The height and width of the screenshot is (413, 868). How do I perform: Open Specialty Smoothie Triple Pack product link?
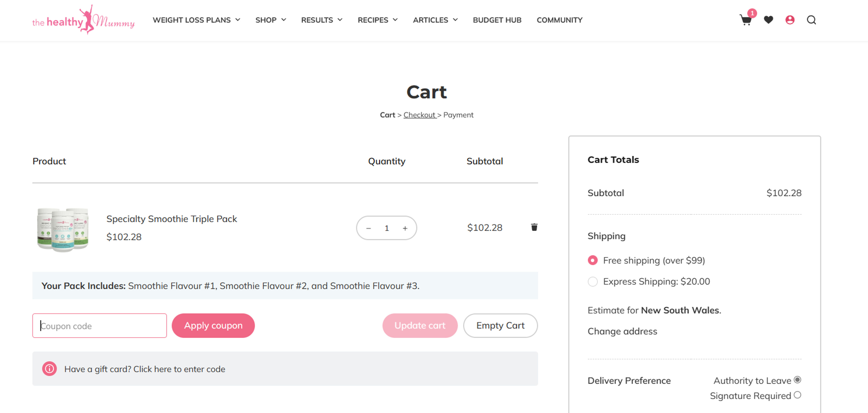pyautogui.click(x=172, y=219)
